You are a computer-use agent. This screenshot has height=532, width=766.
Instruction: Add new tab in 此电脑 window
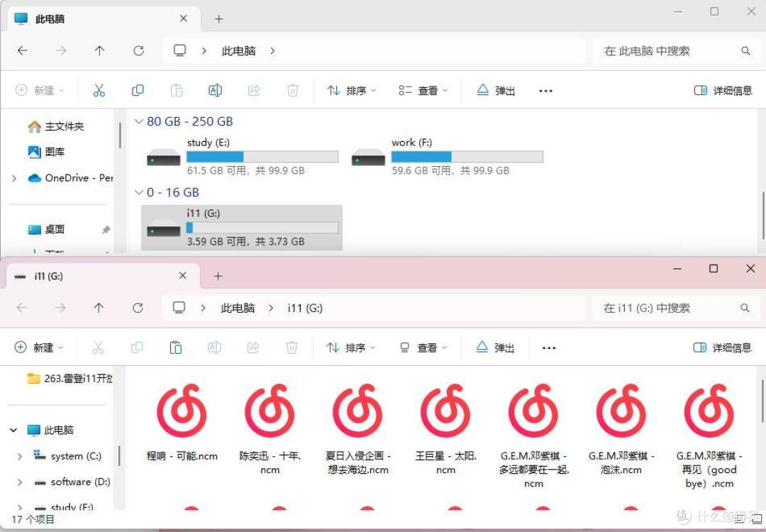pos(219,19)
